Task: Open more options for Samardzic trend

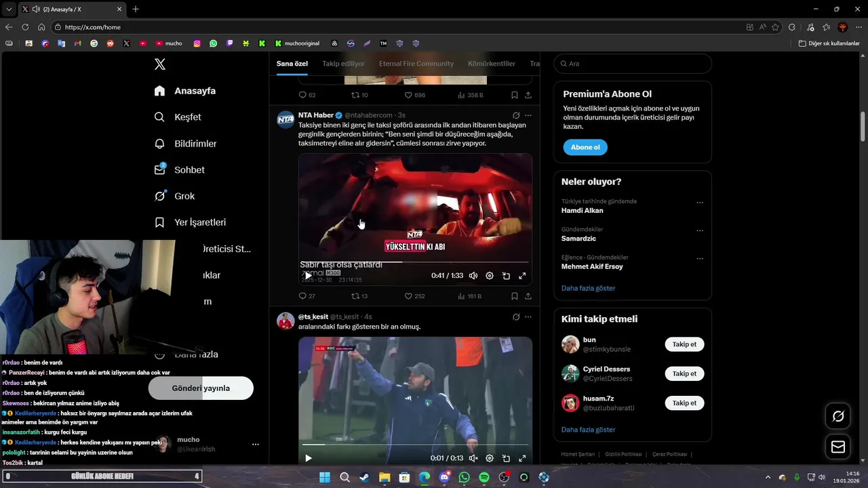Action: (700, 230)
